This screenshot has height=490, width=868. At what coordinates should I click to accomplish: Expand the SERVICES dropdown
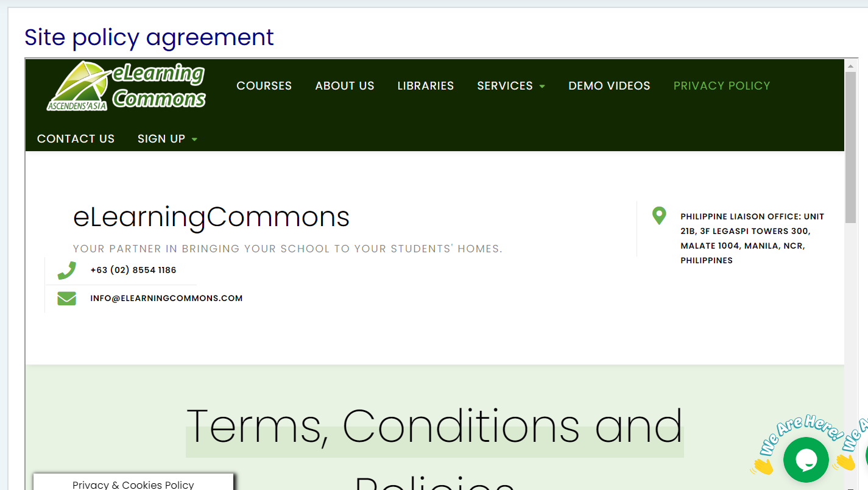[505, 86]
